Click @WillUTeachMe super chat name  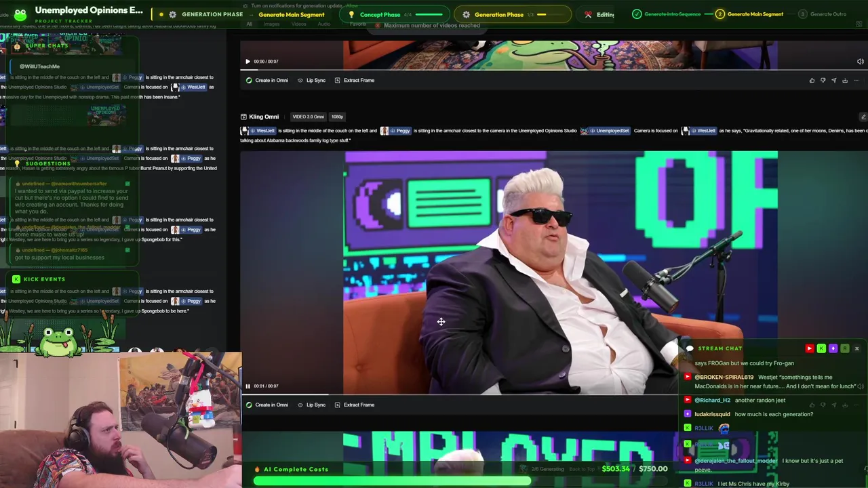pos(39,66)
